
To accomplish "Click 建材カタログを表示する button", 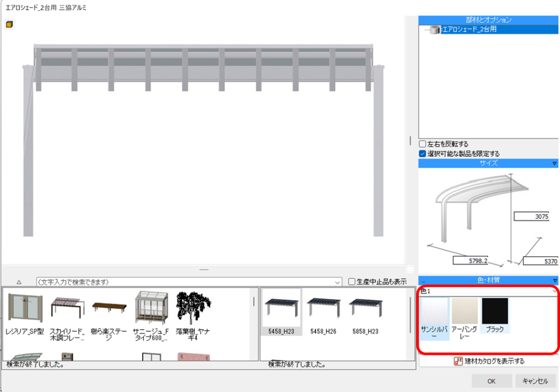I will click(x=489, y=361).
